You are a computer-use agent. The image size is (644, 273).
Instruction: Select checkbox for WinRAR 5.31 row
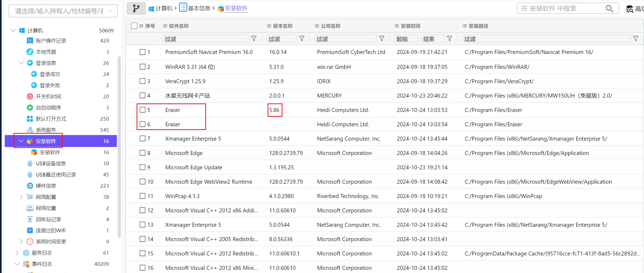pos(143,67)
